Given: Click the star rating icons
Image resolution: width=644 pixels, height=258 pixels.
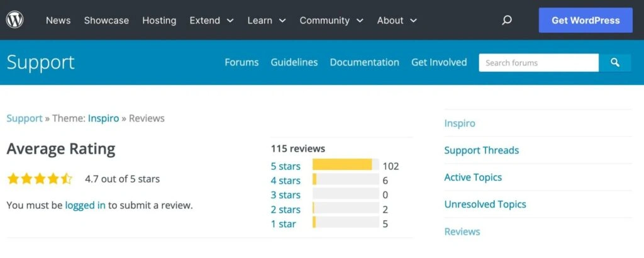Looking at the screenshot, I should coord(40,179).
